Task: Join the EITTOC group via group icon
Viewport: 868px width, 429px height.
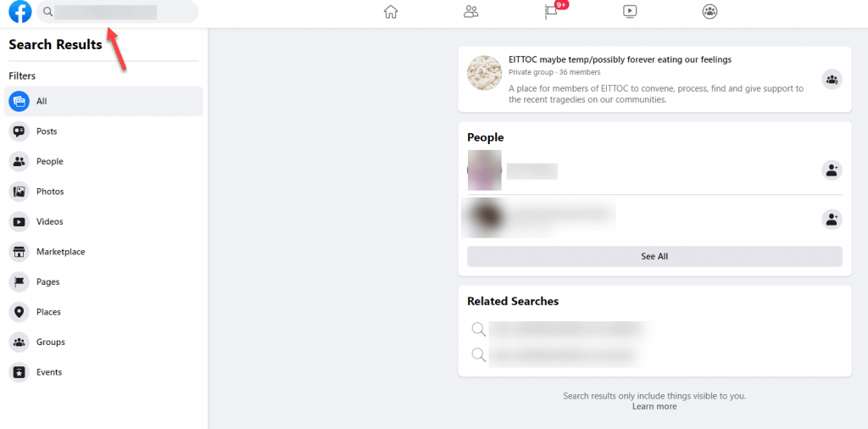Action: [x=832, y=80]
